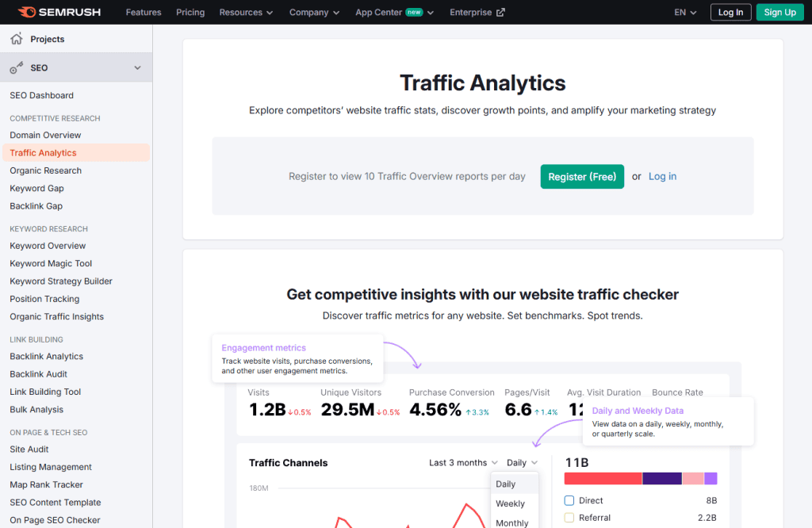This screenshot has height=528, width=812.
Task: Go to the Pricing page
Action: tap(190, 13)
